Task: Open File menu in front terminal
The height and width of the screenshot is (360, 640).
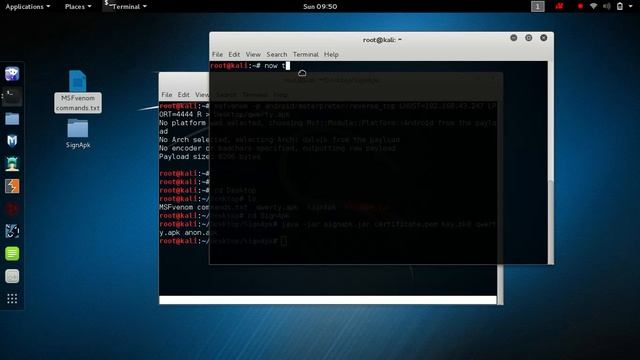Action: point(217,54)
